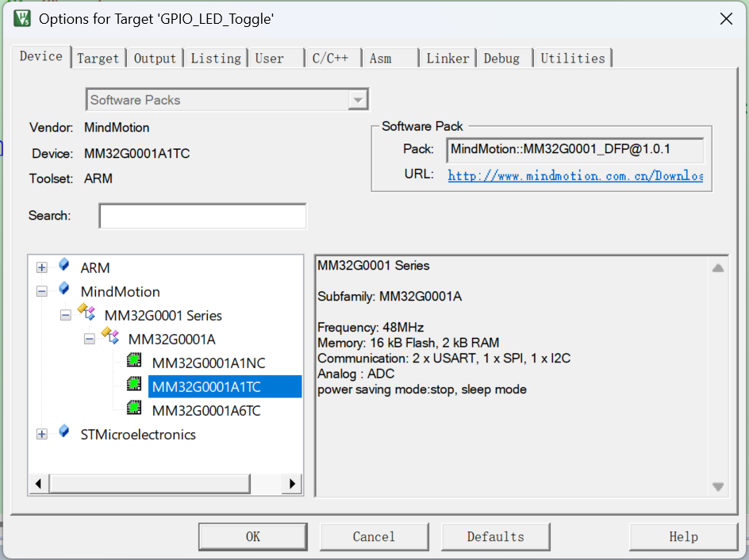Click the tree's horizontal scrollbar right arrow
This screenshot has width=749, height=560.
point(293,483)
